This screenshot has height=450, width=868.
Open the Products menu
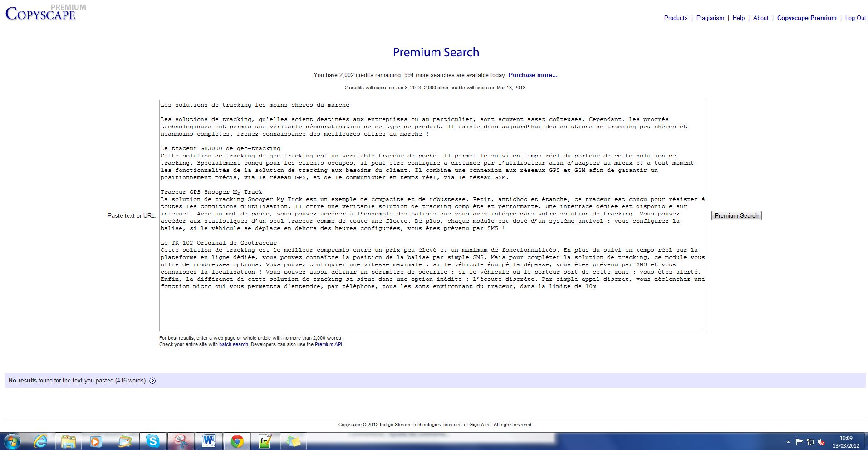click(x=676, y=18)
